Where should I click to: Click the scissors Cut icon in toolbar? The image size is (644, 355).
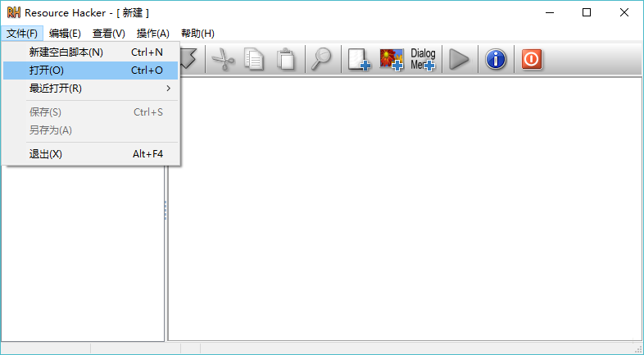pyautogui.click(x=223, y=60)
